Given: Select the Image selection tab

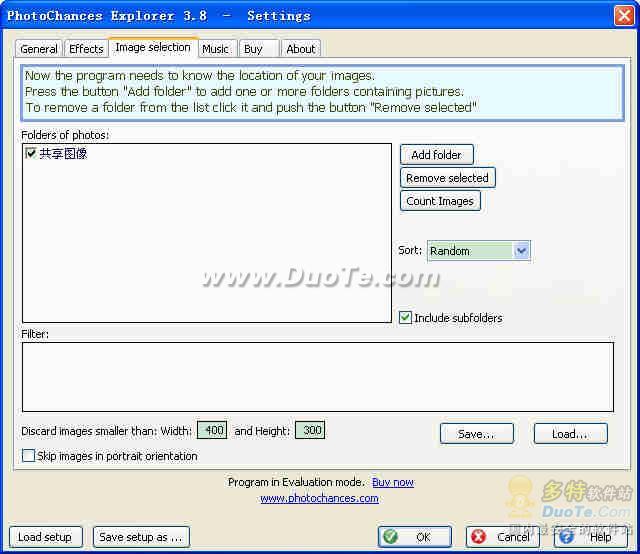Looking at the screenshot, I should click(x=153, y=47).
